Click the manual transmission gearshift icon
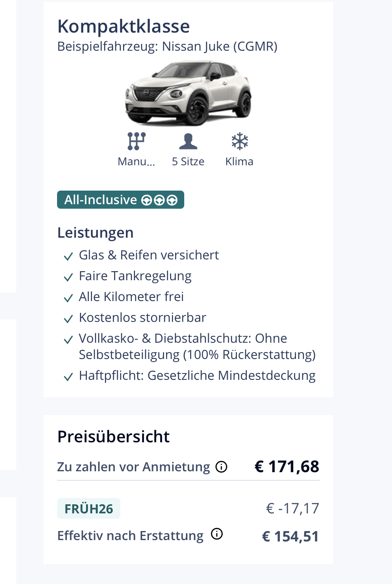Viewport: 392px width, 584px height. tap(136, 141)
